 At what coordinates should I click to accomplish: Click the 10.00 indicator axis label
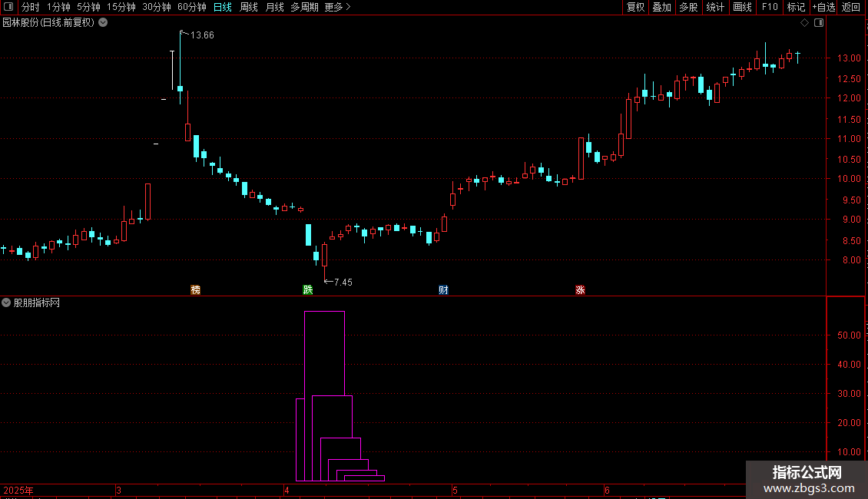pos(849,452)
